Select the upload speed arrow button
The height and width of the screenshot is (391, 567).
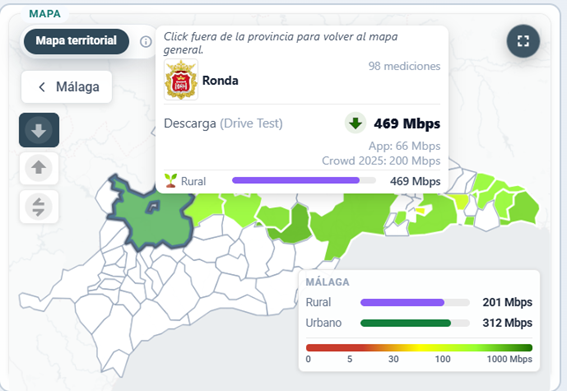39,168
